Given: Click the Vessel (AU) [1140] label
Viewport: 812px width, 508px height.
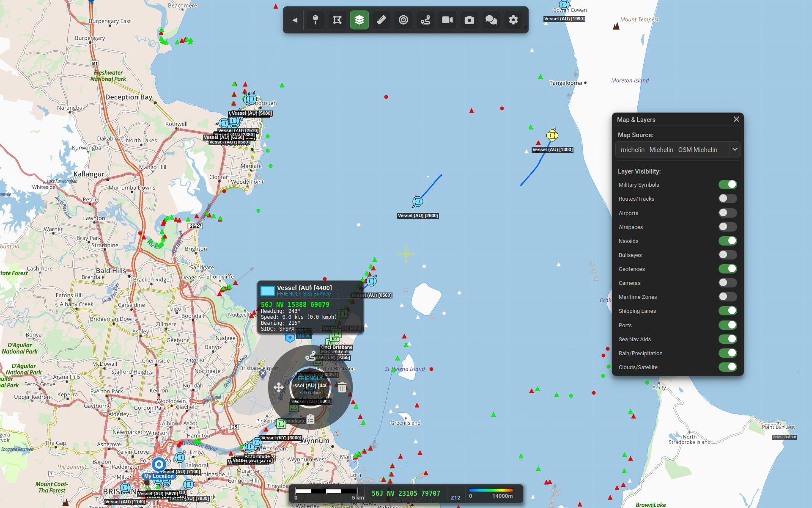Looking at the screenshot, I should [125, 502].
